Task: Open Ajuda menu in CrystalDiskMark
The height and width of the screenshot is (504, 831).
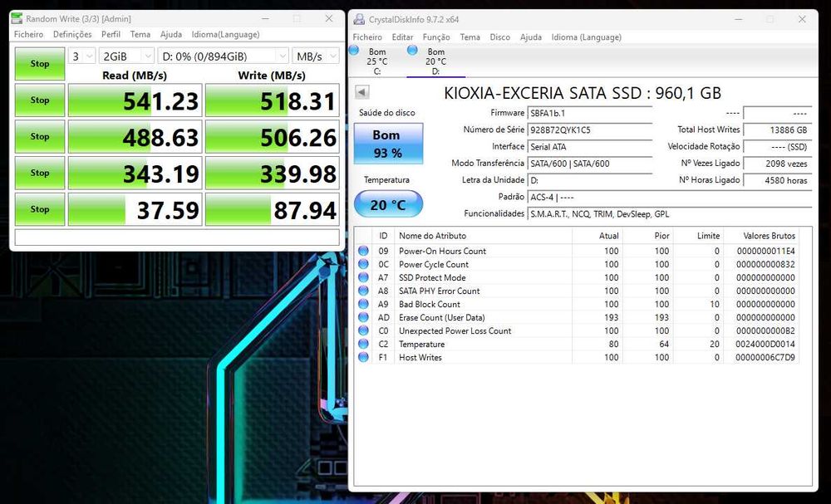Action: pos(171,34)
